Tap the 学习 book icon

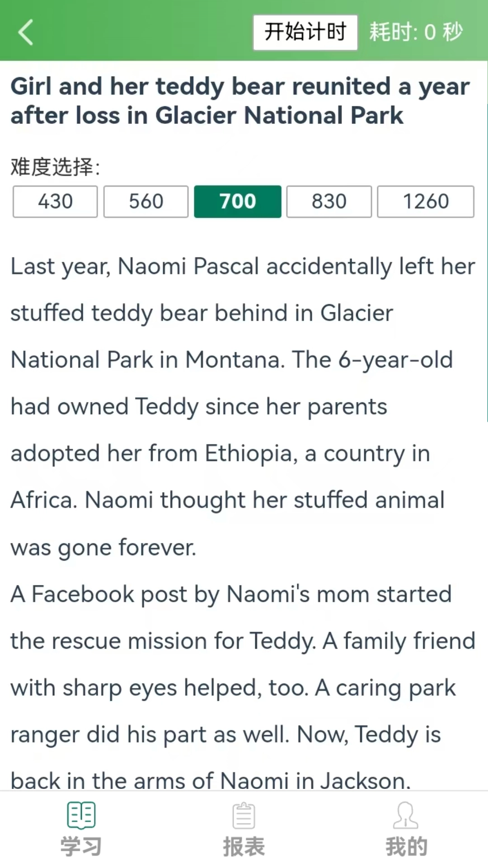point(81,816)
